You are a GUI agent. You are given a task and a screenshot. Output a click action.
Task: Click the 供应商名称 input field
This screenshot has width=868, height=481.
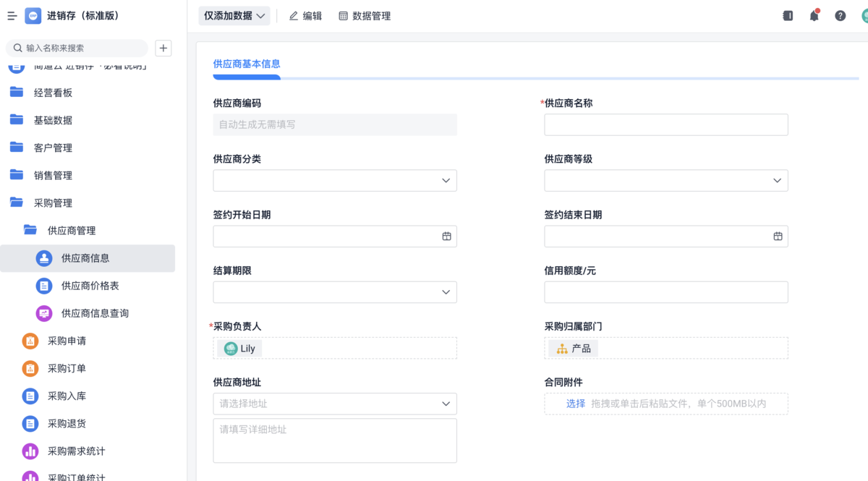665,125
